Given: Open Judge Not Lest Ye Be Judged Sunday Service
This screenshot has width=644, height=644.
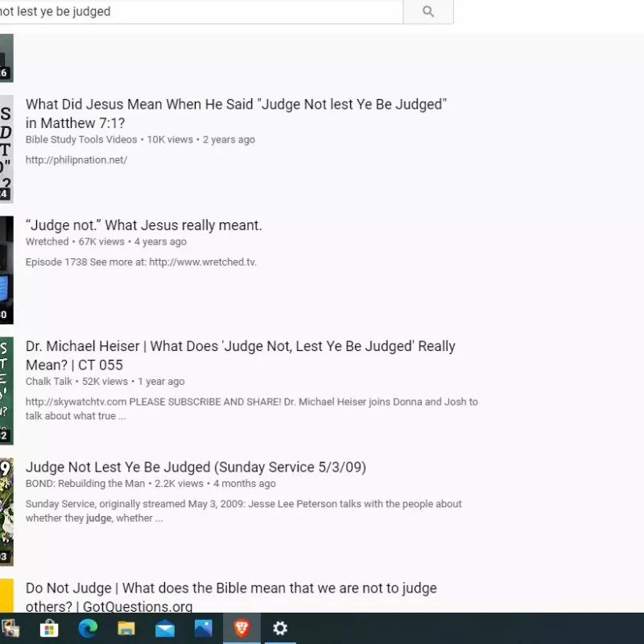Looking at the screenshot, I should (x=196, y=467).
